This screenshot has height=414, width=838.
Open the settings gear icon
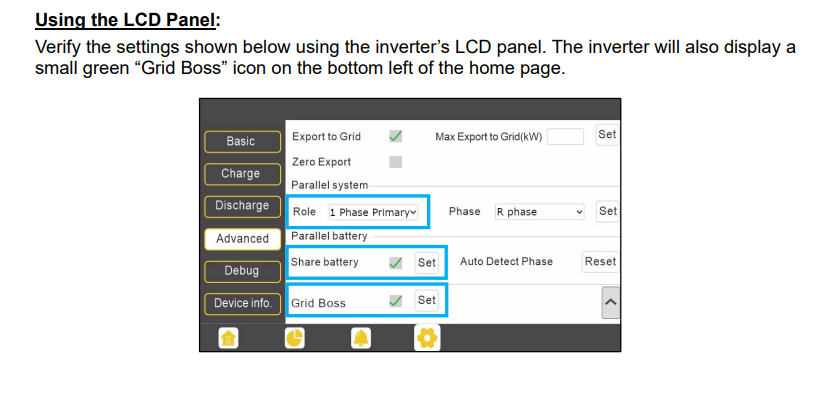click(x=427, y=338)
